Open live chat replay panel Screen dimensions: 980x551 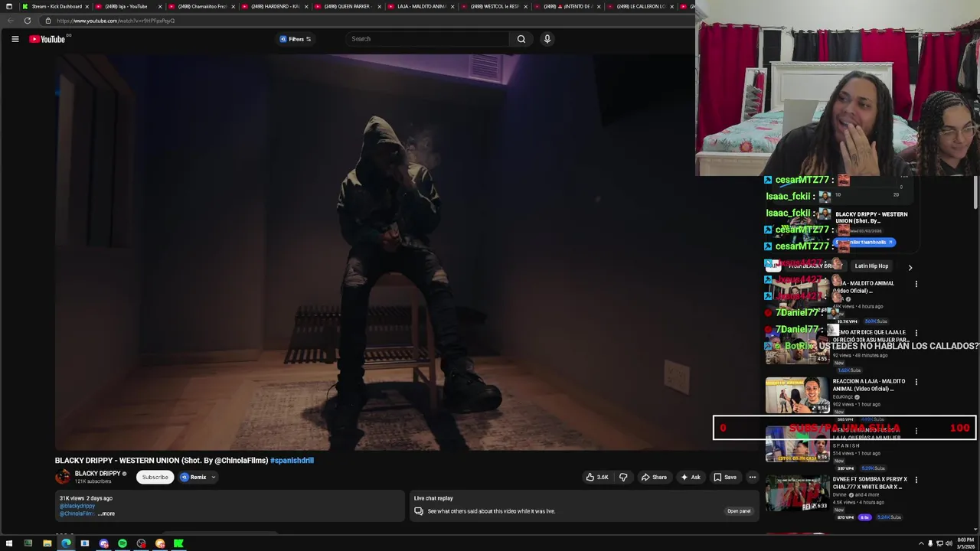coord(739,511)
